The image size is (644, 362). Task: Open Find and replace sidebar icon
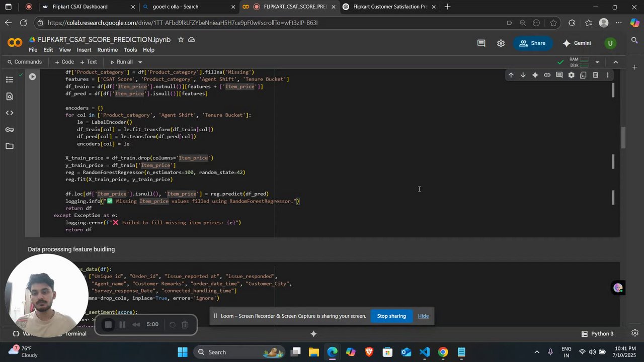10,97
